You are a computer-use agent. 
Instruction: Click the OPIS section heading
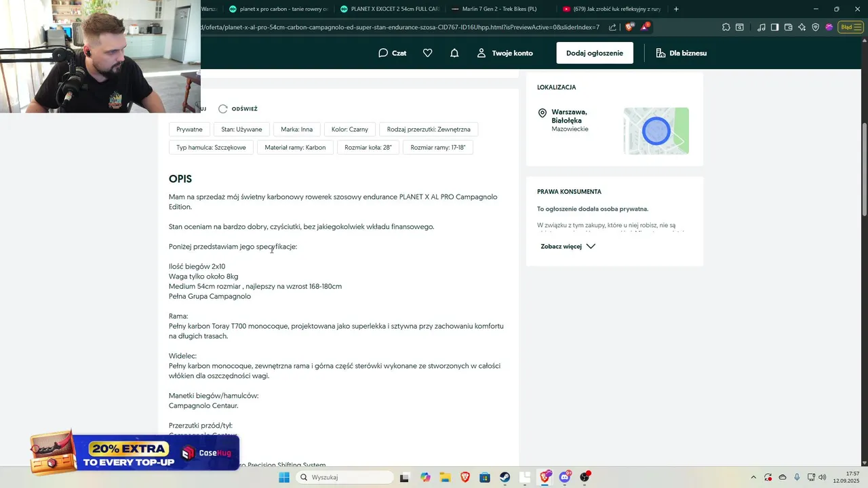coord(180,179)
